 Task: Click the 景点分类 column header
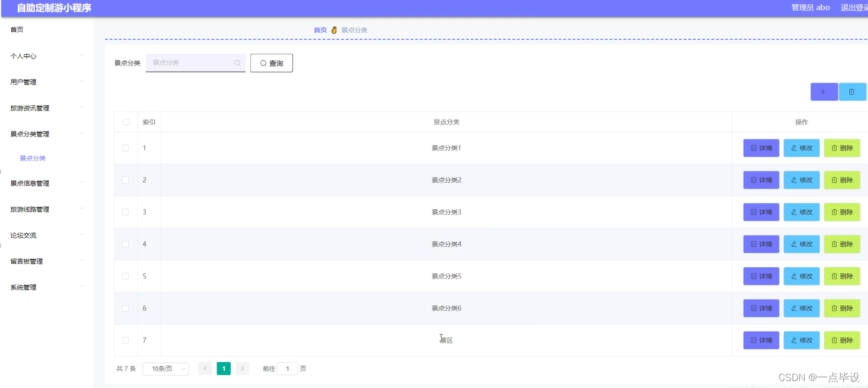[446, 122]
